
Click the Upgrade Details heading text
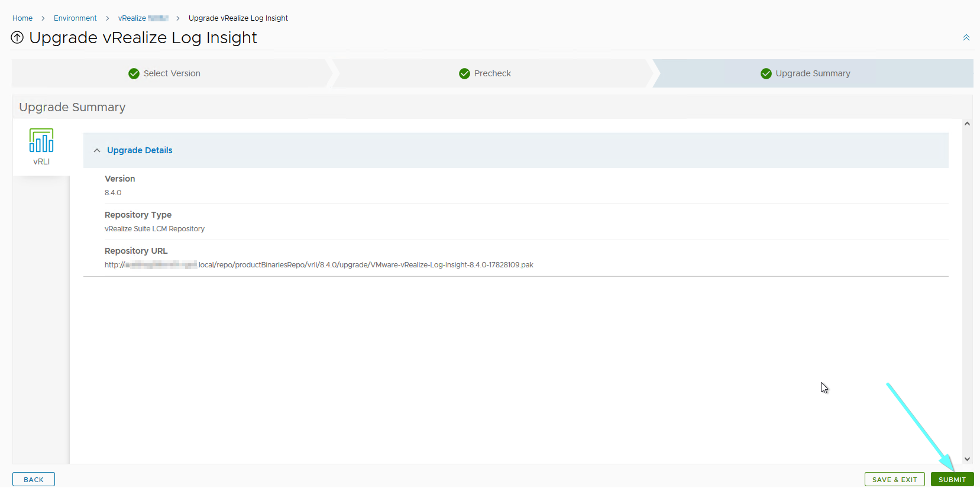click(140, 150)
